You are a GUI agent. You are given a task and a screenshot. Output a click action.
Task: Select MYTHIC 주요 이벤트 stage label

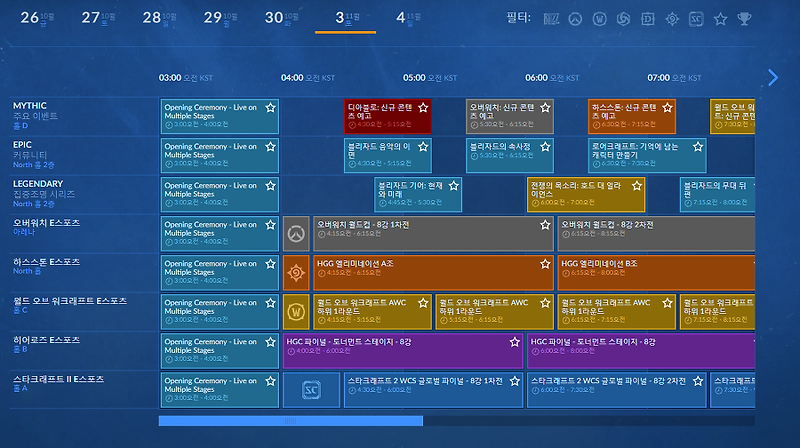point(35,115)
